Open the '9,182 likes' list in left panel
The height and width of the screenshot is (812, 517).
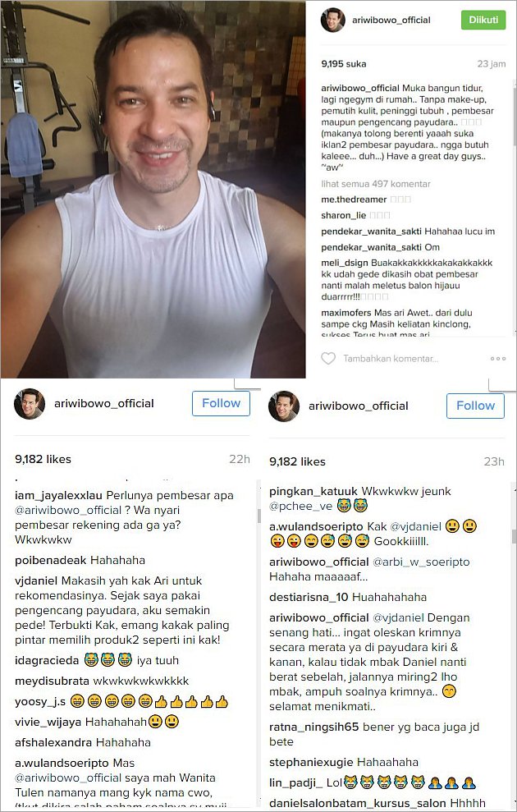(x=43, y=459)
